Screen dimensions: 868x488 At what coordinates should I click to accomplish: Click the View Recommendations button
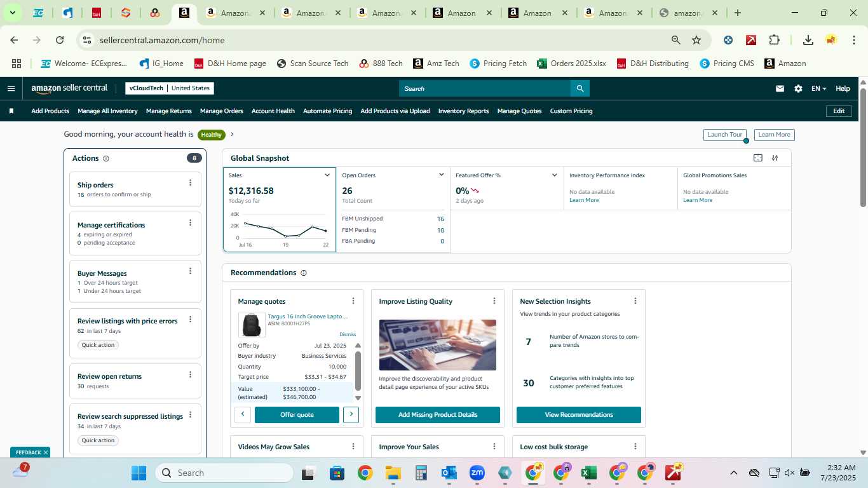tap(579, 415)
